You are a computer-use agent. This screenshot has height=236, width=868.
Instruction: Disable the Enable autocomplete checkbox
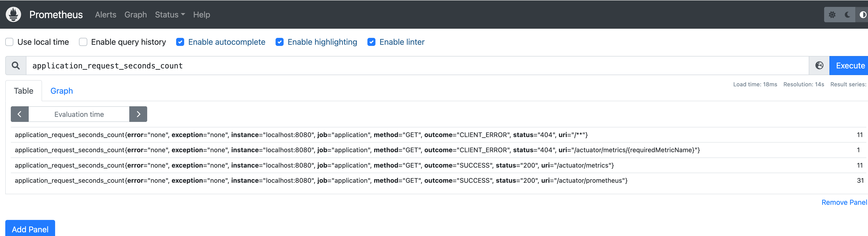(180, 42)
